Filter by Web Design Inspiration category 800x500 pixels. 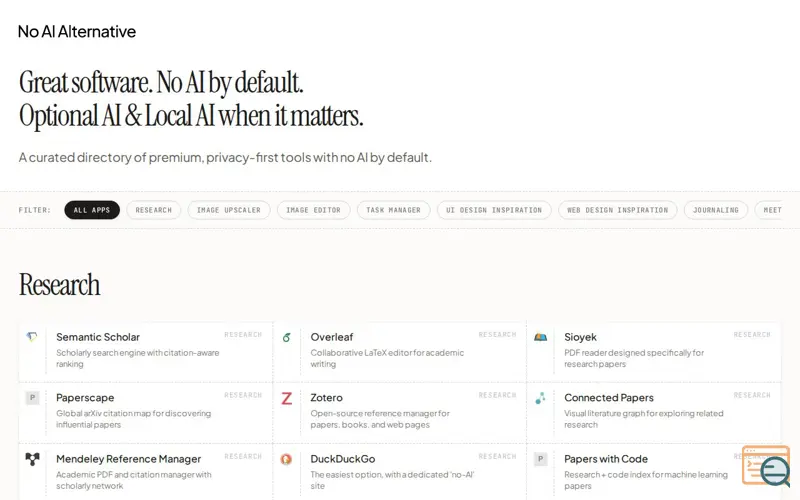click(617, 210)
